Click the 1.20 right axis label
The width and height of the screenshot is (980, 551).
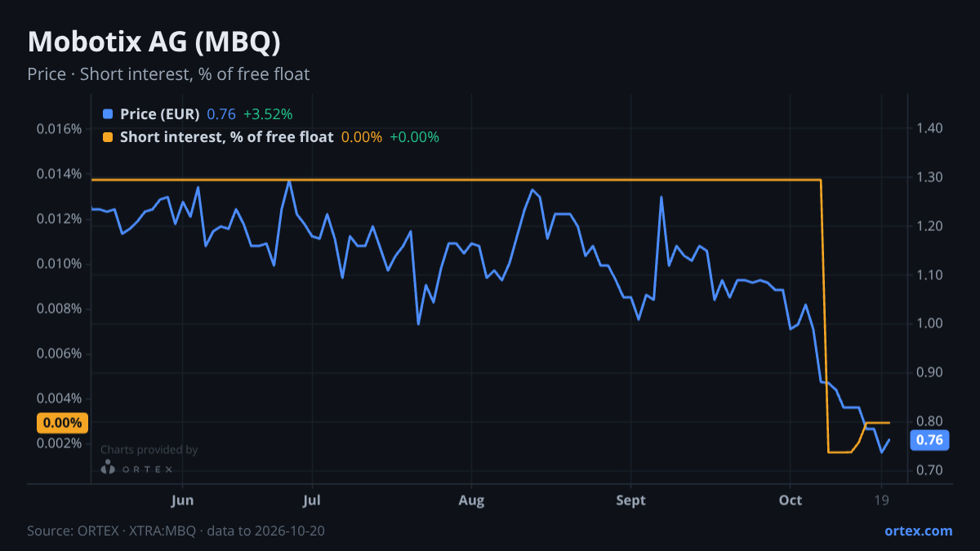[x=930, y=226]
